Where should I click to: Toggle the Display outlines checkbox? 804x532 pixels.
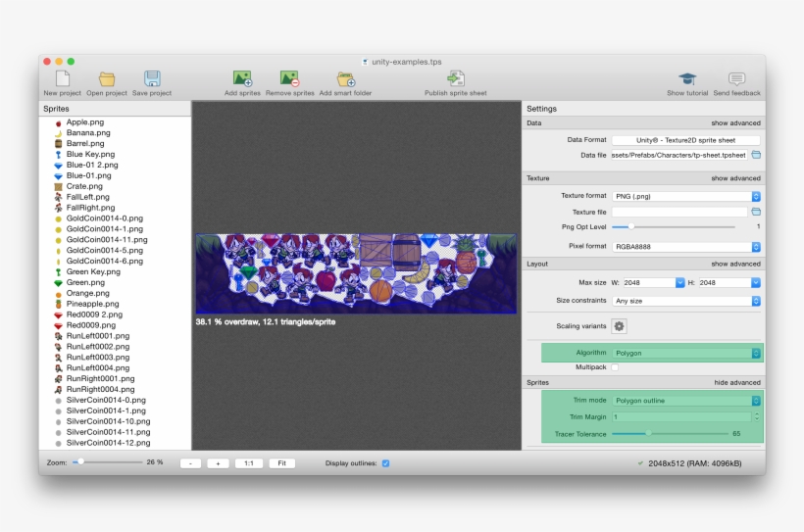(x=385, y=462)
